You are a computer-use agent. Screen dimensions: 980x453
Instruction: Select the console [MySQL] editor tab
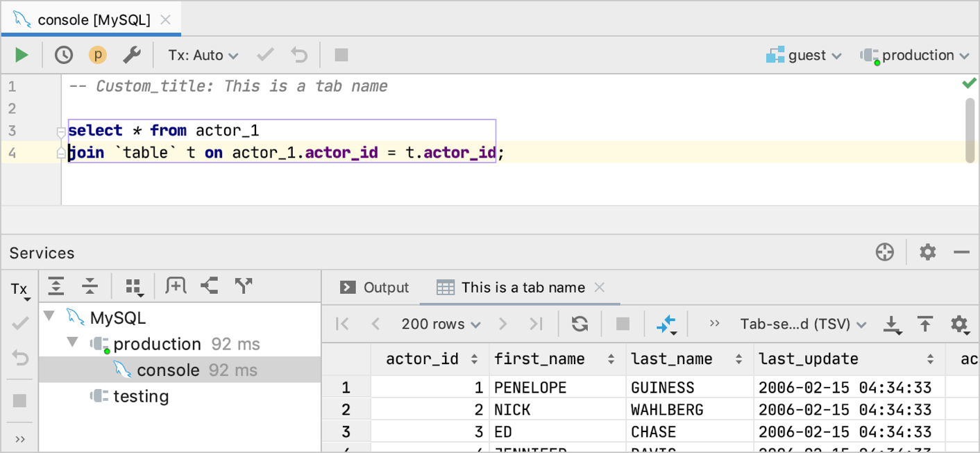(93, 20)
